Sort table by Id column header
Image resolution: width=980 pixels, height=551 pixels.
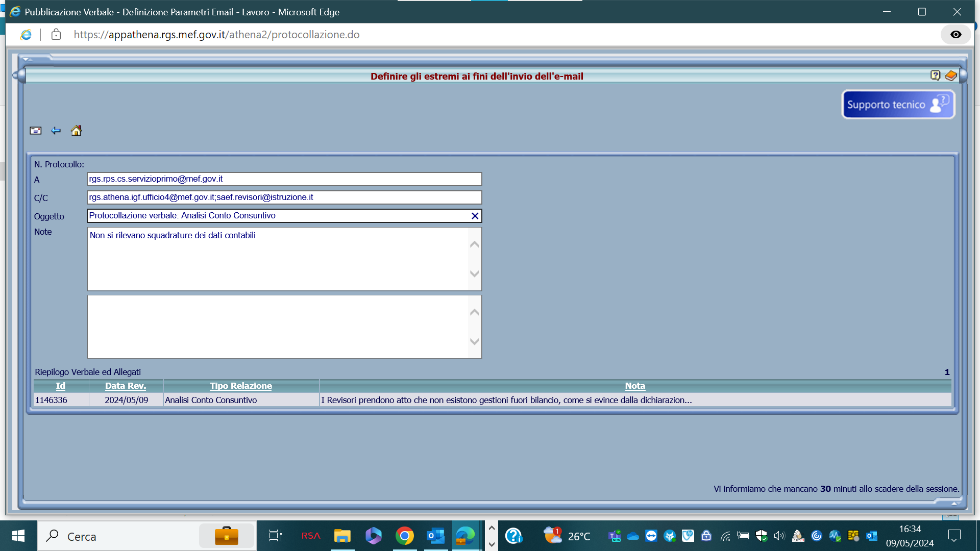(60, 386)
